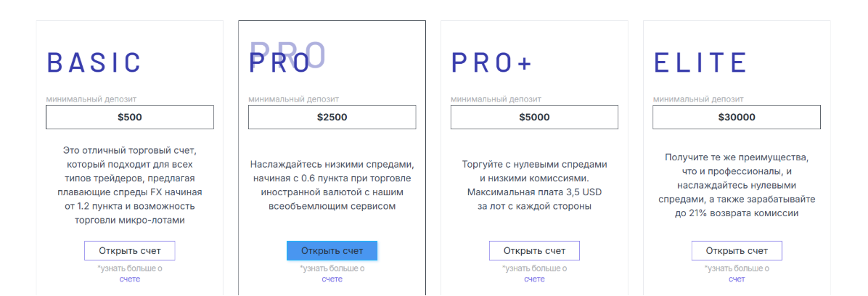Screen dimensions: 868x296
Task: Open the 'счете' link under PRO+
Action: pos(534,279)
